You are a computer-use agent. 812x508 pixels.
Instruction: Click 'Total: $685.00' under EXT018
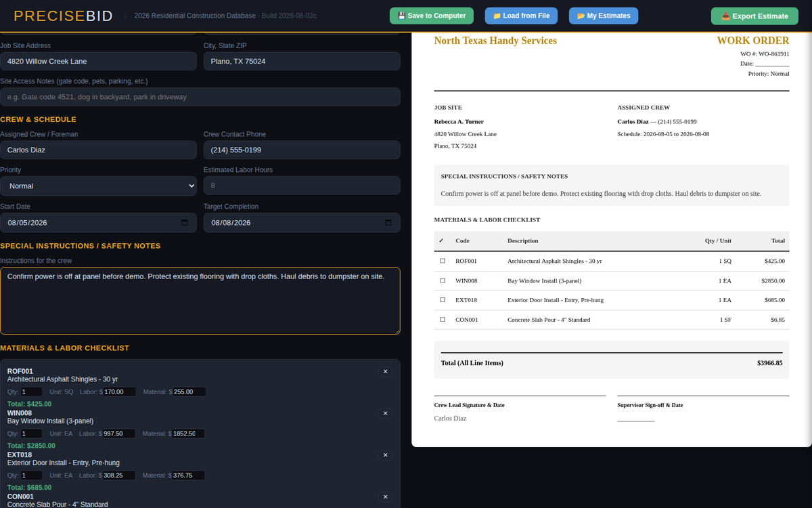29,488
